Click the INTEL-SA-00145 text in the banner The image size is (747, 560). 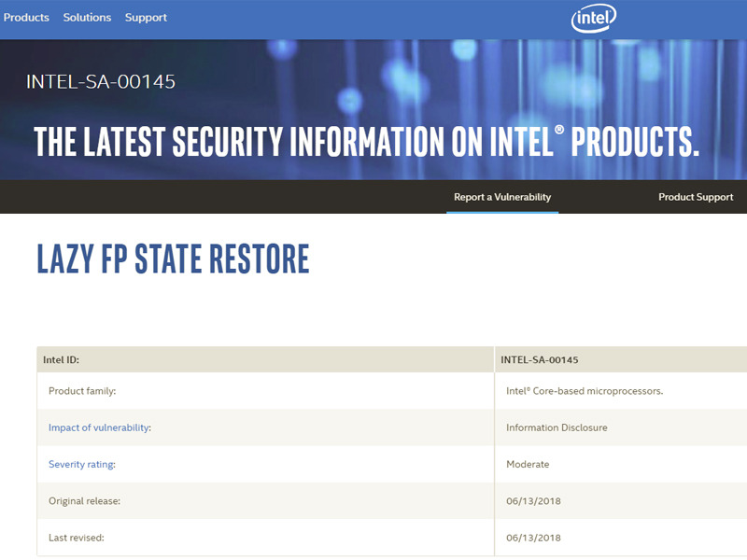pyautogui.click(x=101, y=81)
